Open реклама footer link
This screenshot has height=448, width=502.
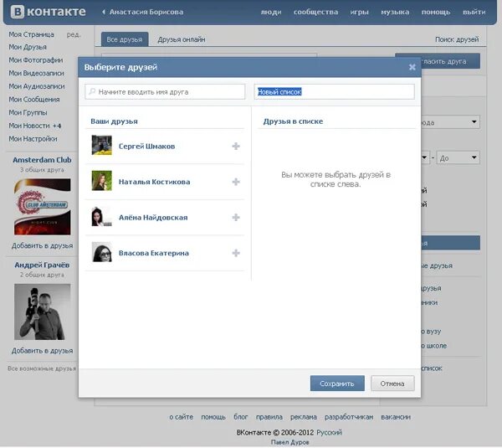(304, 417)
